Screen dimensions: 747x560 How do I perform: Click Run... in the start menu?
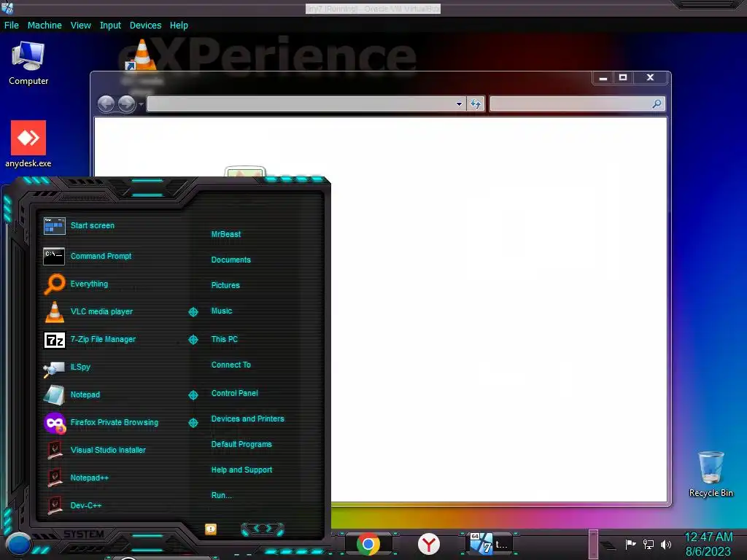222,495
